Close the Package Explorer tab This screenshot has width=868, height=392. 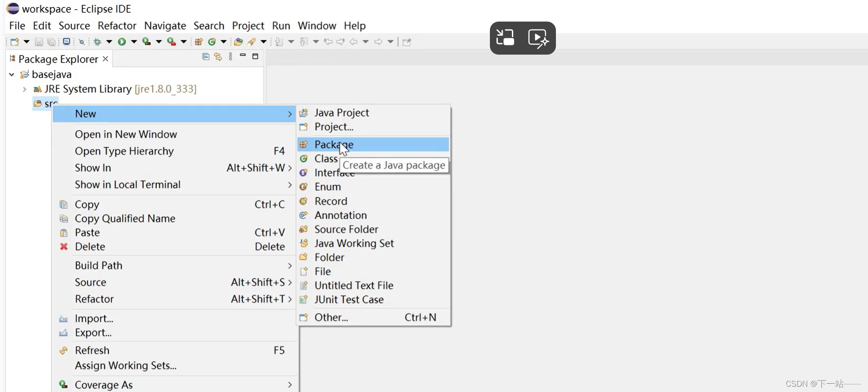(x=106, y=59)
